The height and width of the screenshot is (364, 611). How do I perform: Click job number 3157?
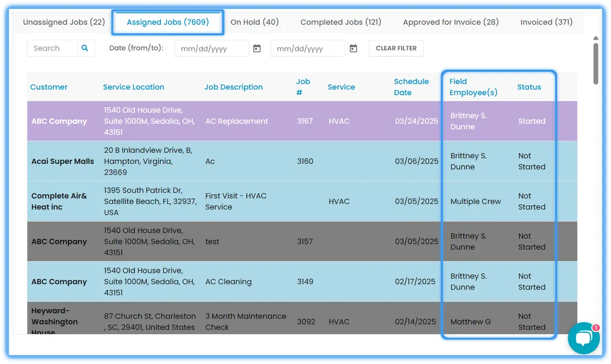pos(305,242)
